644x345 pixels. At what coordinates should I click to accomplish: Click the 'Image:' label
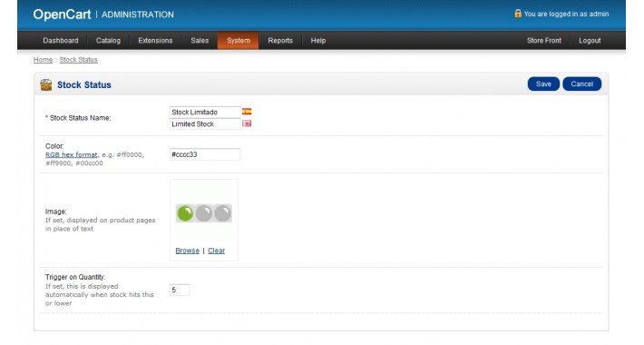[56, 212]
